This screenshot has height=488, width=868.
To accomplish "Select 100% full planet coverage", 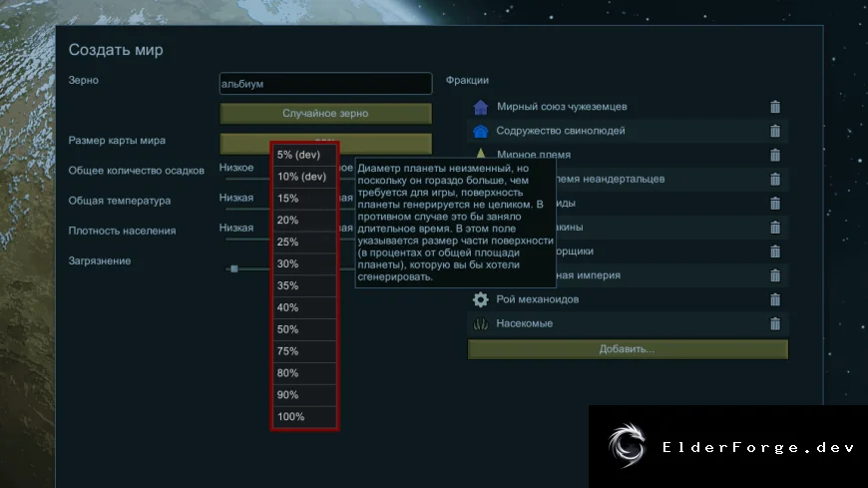I will [304, 417].
